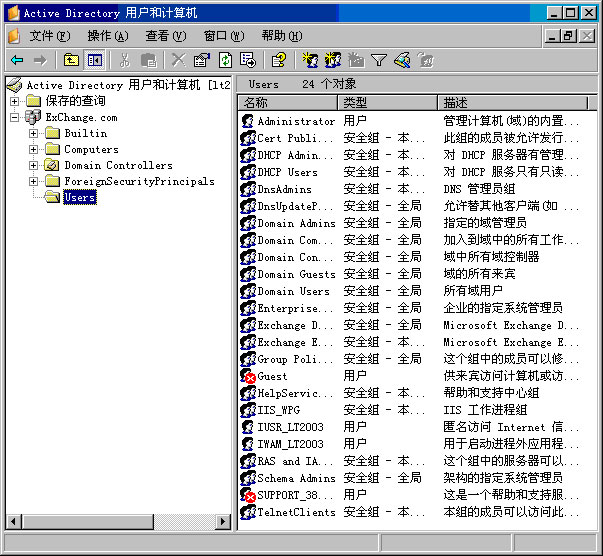603x556 pixels.
Task: Open the 操作(A) menu
Action: [107, 35]
